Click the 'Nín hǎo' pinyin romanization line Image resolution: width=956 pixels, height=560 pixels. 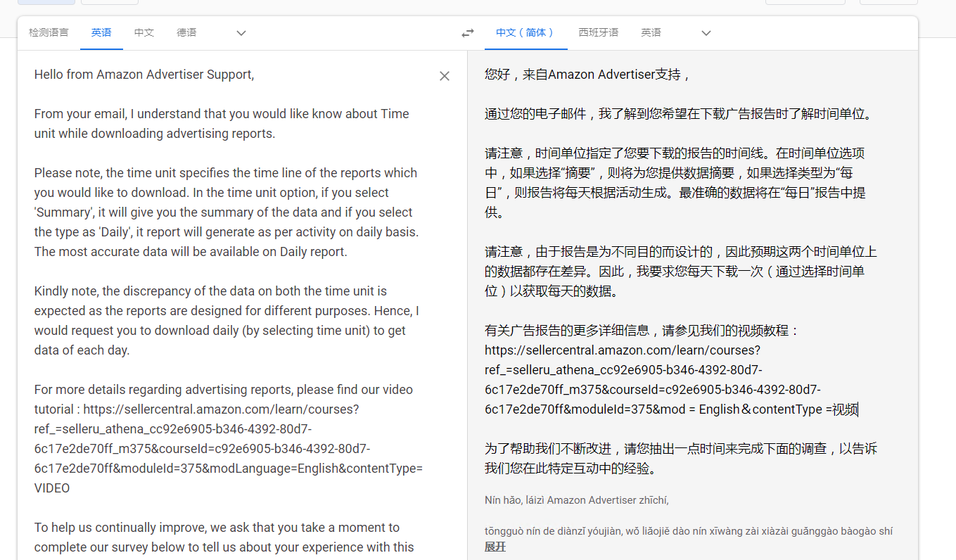click(576, 500)
